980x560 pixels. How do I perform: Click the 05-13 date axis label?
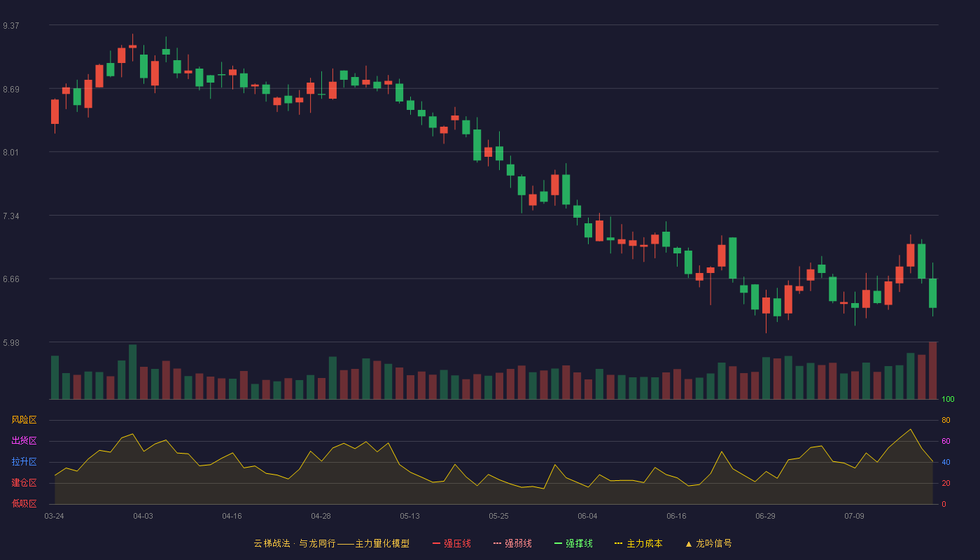click(x=409, y=516)
